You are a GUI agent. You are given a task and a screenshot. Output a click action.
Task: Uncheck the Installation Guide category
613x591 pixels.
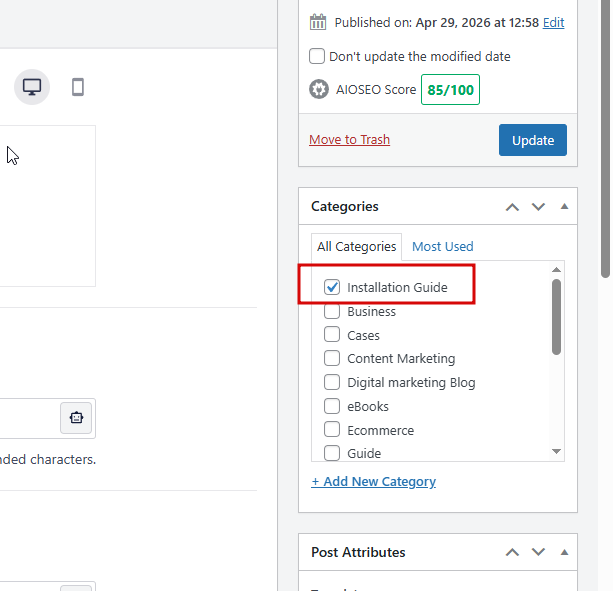point(332,288)
